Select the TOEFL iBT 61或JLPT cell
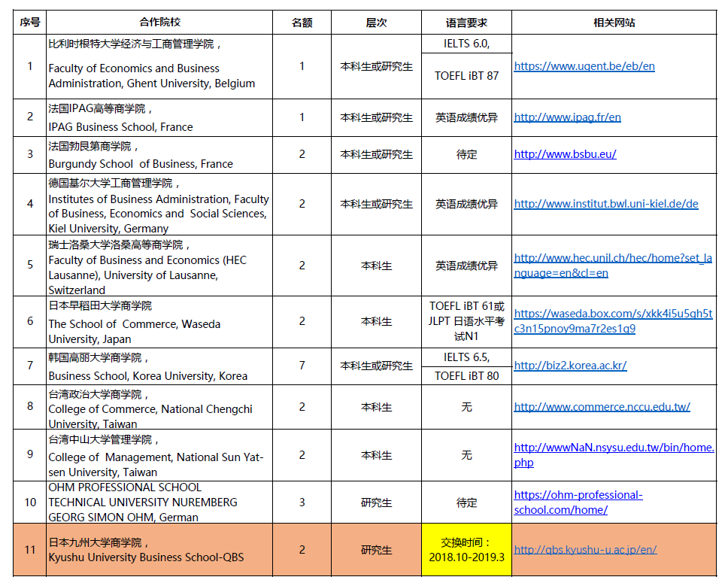728x586 pixels. click(x=466, y=322)
